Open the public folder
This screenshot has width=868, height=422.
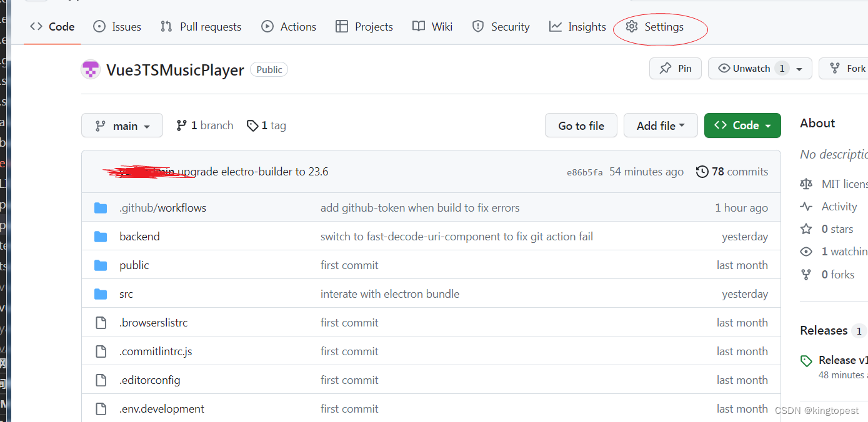(134, 265)
